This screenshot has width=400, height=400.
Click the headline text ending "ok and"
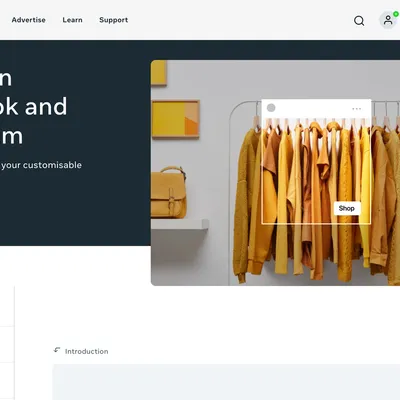pyautogui.click(x=33, y=107)
